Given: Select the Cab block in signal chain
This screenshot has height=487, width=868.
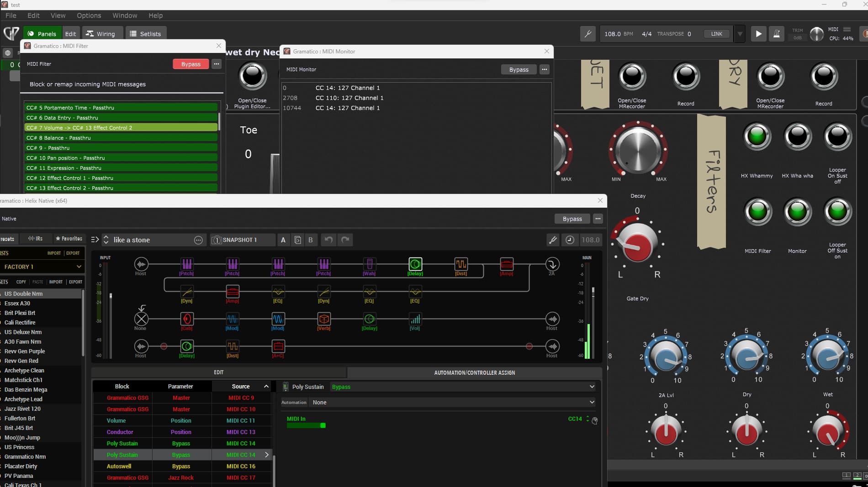Looking at the screenshot, I should pyautogui.click(x=186, y=319).
